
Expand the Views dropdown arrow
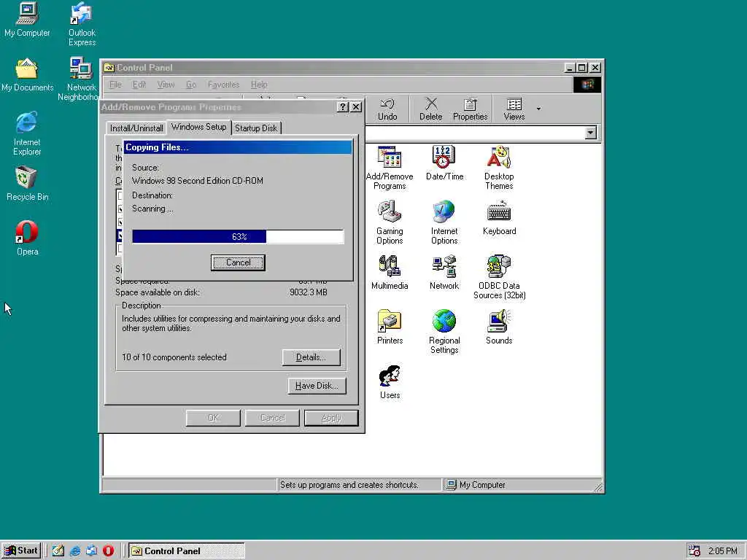coord(539,109)
